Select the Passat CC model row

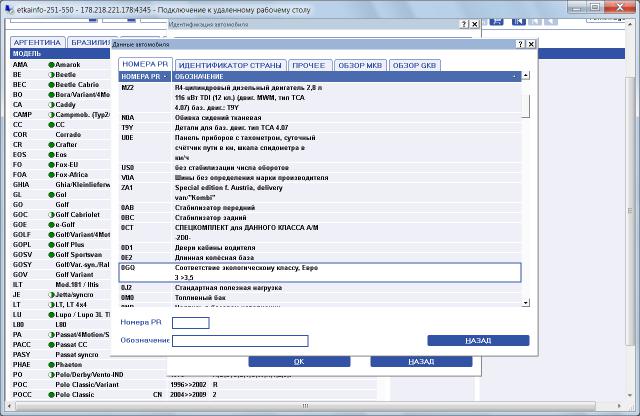point(61,345)
